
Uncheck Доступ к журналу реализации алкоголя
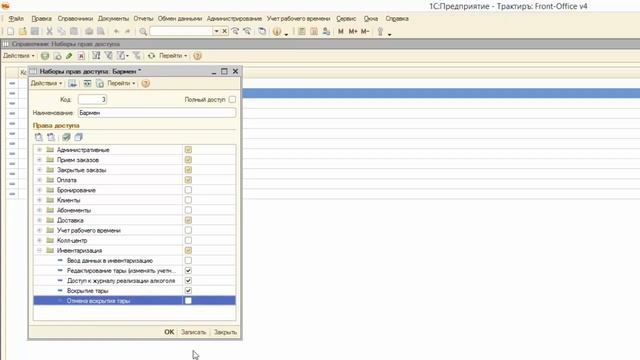coord(188,280)
